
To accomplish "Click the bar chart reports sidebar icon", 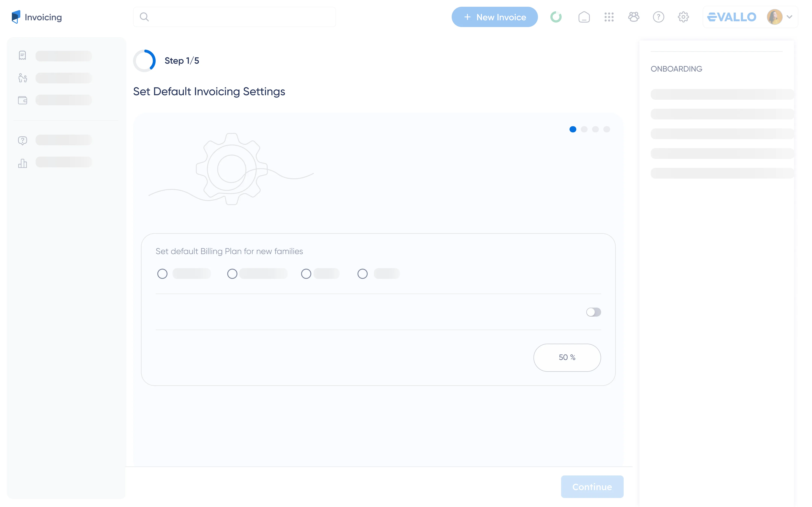I will [23, 163].
